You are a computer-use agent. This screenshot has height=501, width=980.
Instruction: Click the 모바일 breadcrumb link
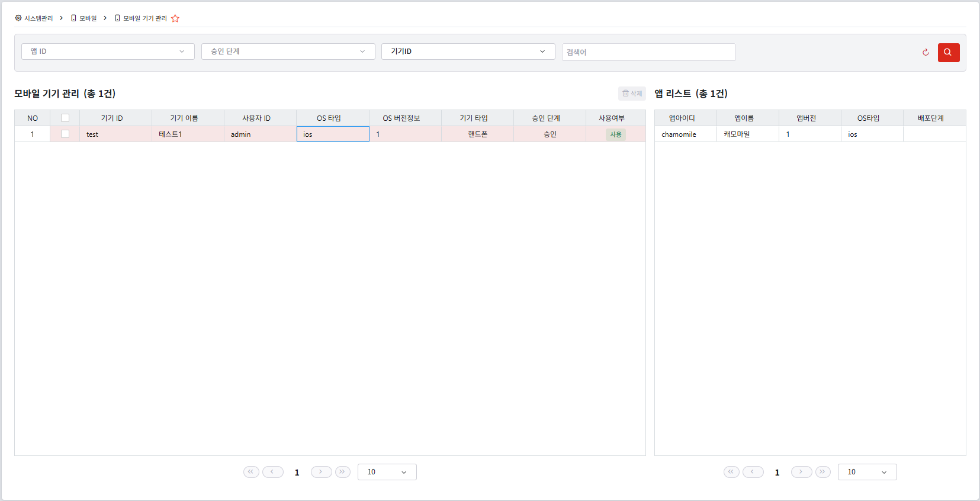(x=88, y=18)
